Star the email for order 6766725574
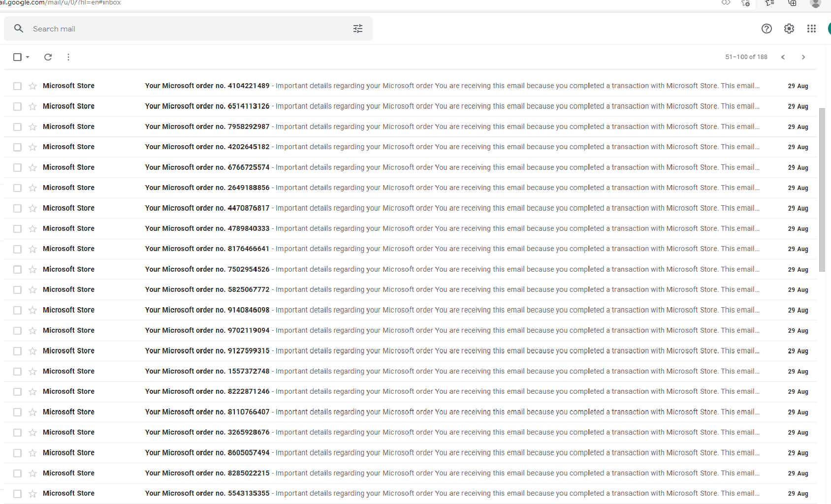 point(32,168)
